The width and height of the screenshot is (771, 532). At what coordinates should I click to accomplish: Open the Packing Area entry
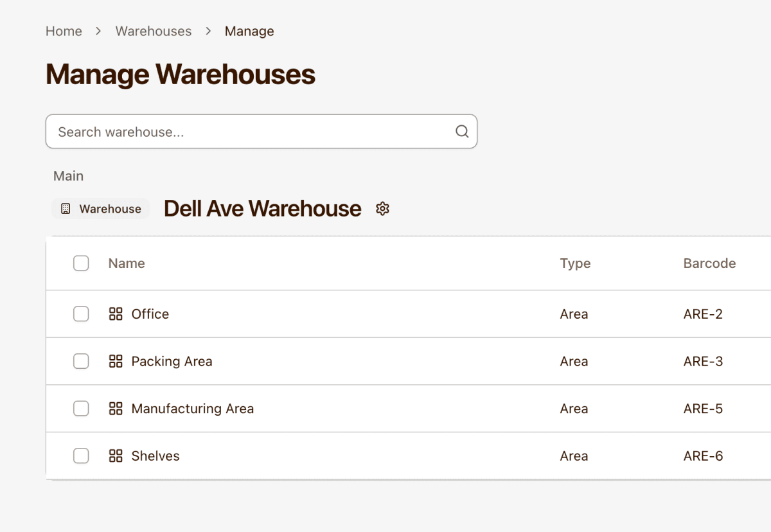[172, 361]
